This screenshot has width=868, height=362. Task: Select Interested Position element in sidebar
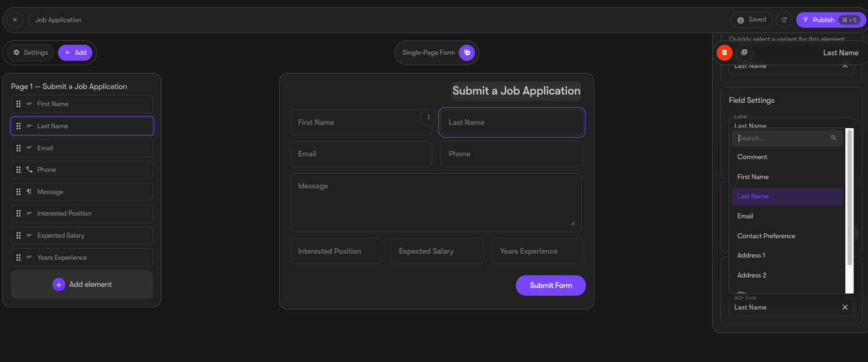pyautogui.click(x=82, y=213)
